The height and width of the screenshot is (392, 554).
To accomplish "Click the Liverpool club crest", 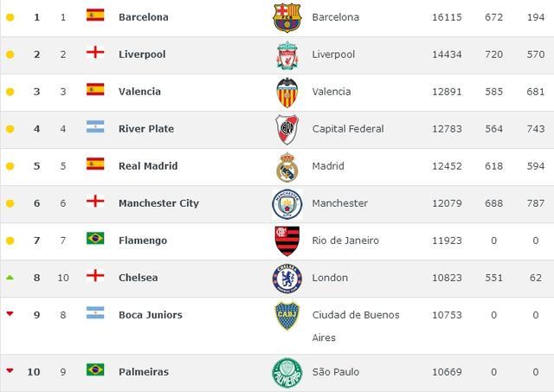I will pyautogui.click(x=287, y=55).
